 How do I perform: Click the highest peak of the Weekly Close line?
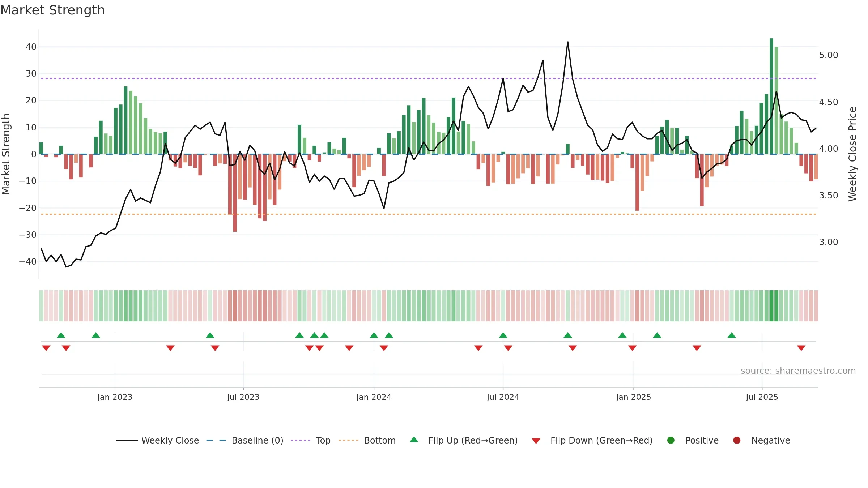pyautogui.click(x=568, y=42)
